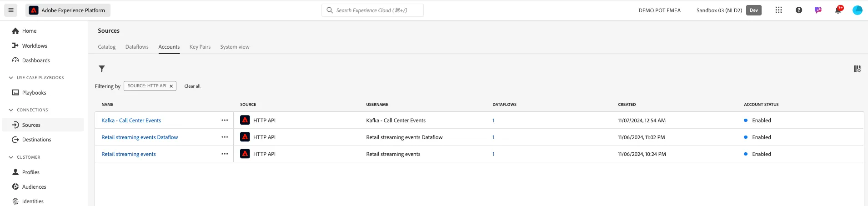868x206 pixels.
Task: Click the Sources page heading
Action: tap(109, 30)
